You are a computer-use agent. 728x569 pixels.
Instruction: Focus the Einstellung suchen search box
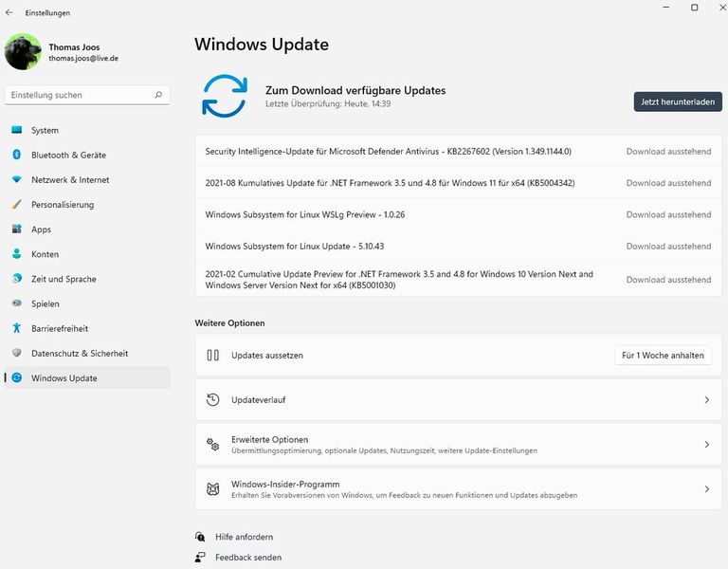(x=87, y=95)
